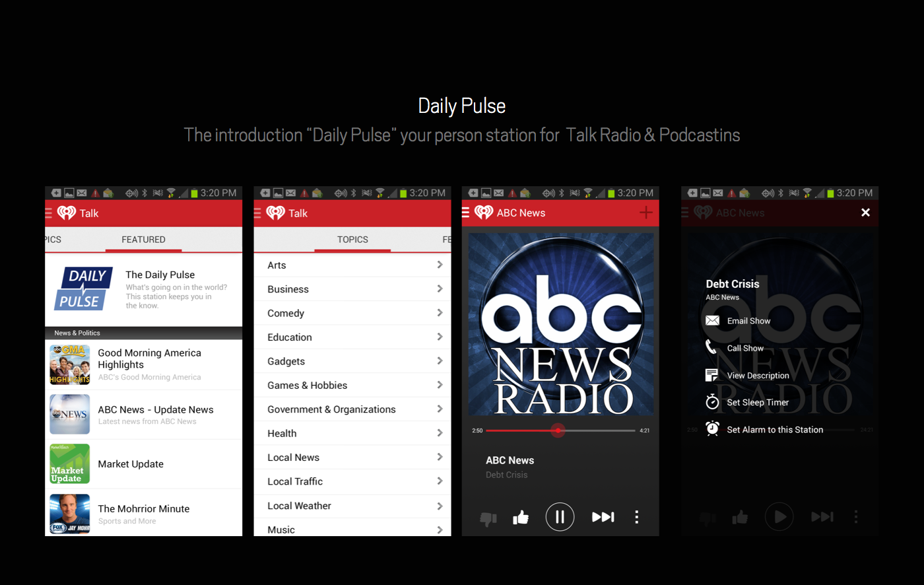The width and height of the screenshot is (924, 585).
Task: Open The Daily Pulse station title
Action: (x=160, y=275)
